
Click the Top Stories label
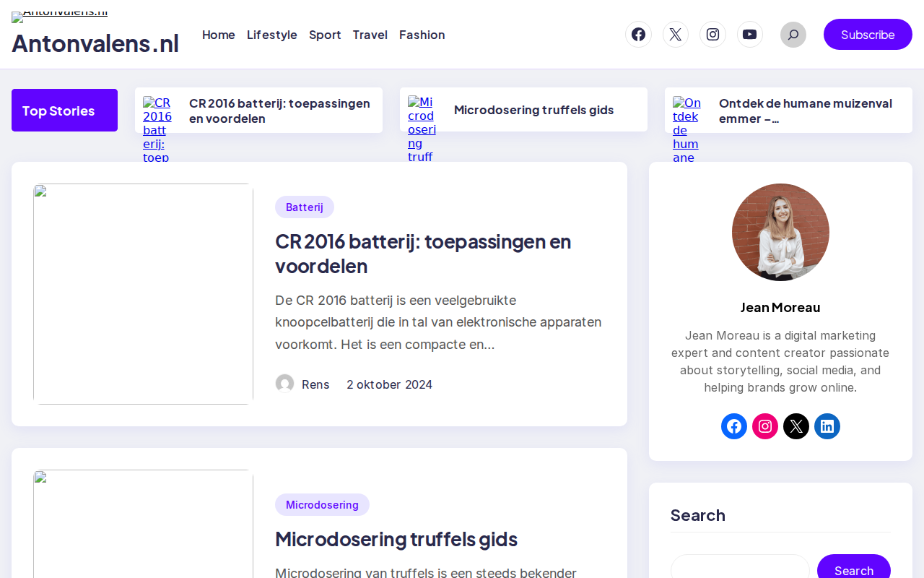64,110
